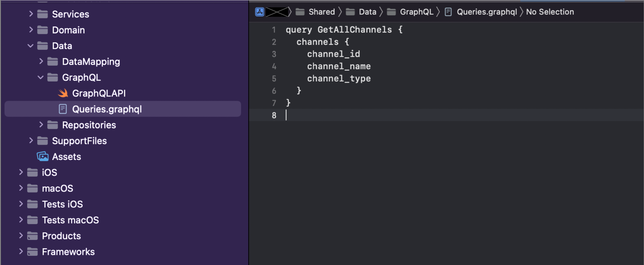Expand the Repositories folder
644x265 pixels.
click(x=41, y=125)
